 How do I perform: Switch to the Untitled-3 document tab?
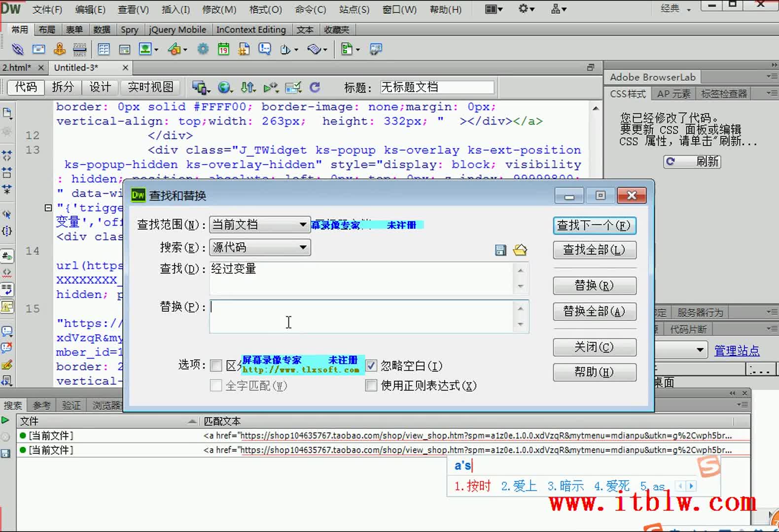coord(76,67)
